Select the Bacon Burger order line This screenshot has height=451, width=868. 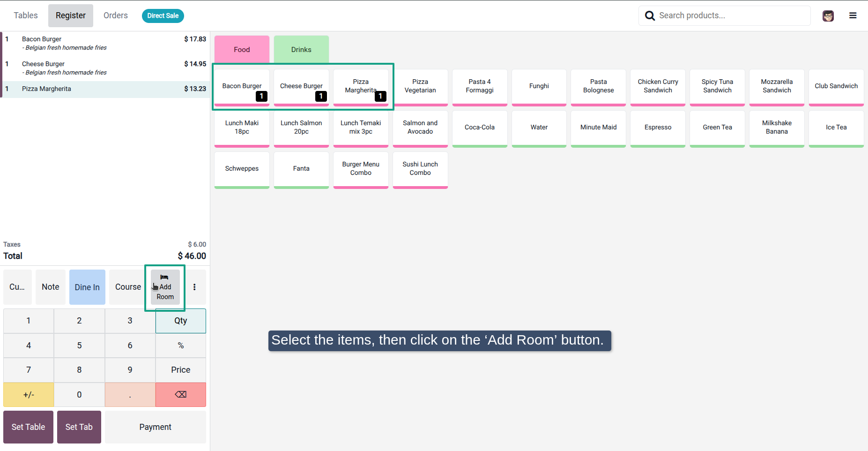105,43
